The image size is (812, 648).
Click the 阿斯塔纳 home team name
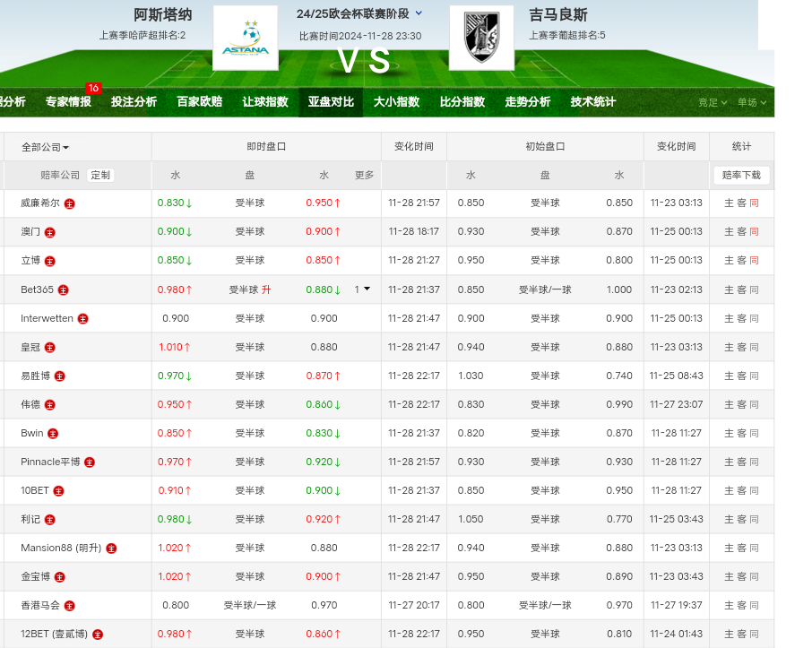(163, 14)
